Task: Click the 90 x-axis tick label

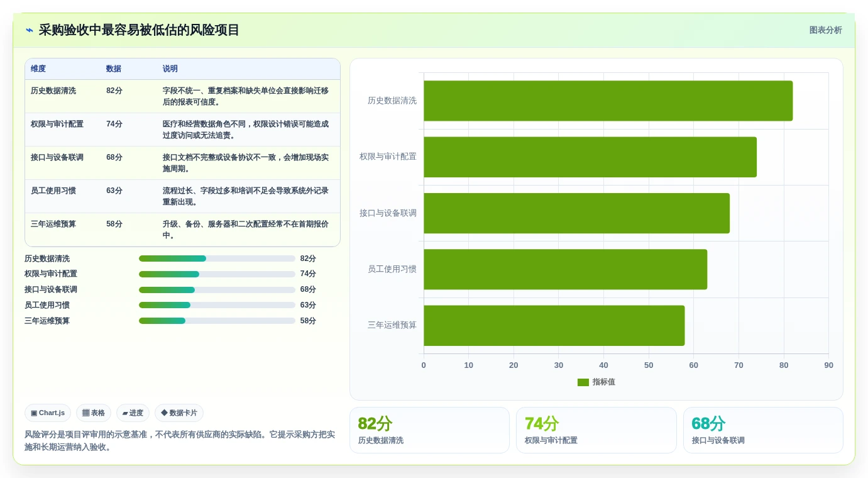Action: point(828,365)
